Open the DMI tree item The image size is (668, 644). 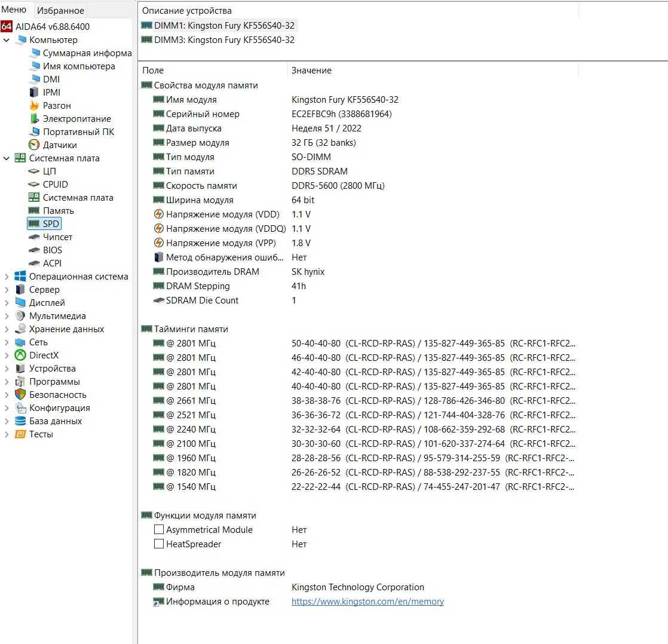click(x=51, y=79)
